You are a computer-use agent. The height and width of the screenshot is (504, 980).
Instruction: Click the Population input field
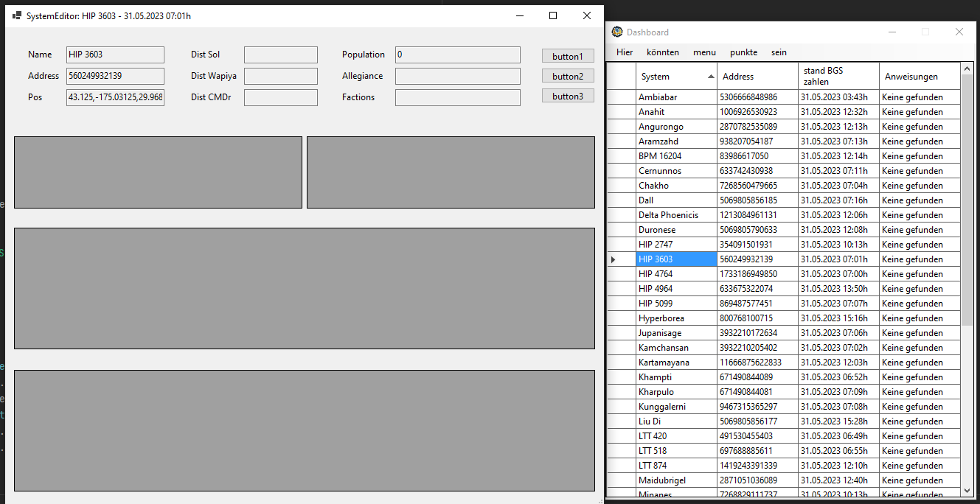[457, 55]
